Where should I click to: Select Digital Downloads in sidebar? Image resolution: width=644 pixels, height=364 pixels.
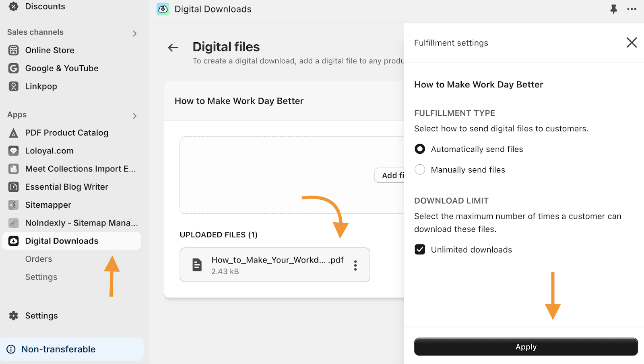point(72,241)
